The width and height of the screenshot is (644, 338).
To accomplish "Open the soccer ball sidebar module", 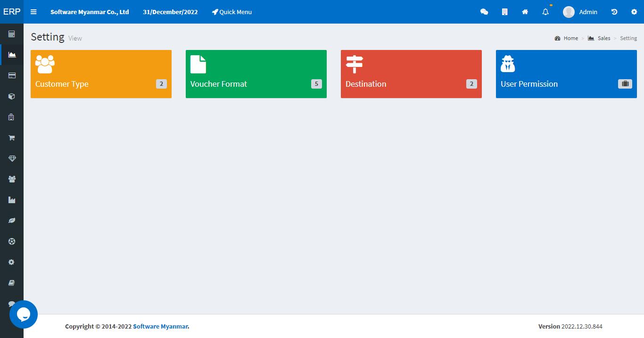I will click(12, 241).
